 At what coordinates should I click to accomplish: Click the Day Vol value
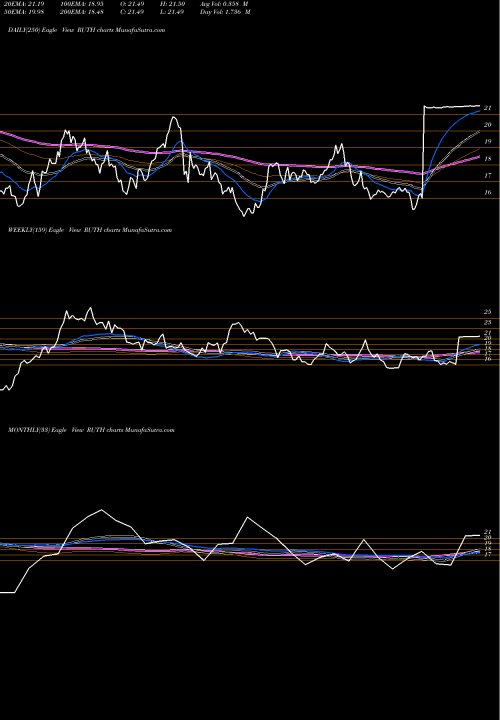[225, 12]
